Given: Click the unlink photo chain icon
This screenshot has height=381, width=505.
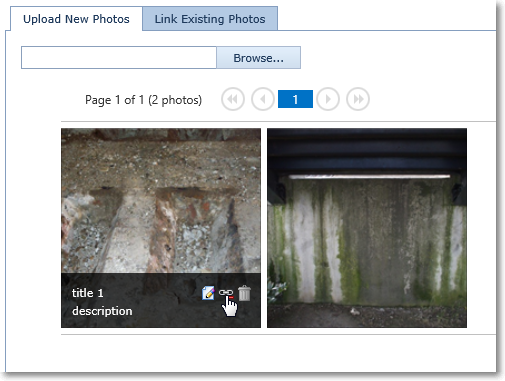Looking at the screenshot, I should pyautogui.click(x=226, y=293).
